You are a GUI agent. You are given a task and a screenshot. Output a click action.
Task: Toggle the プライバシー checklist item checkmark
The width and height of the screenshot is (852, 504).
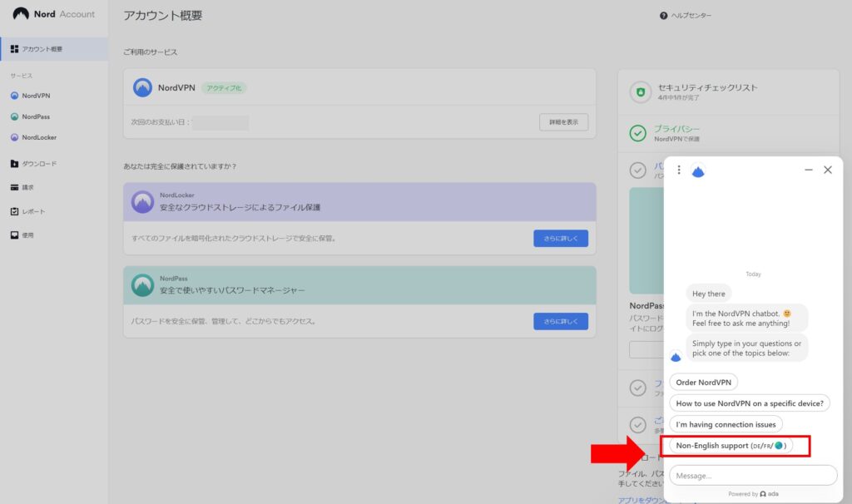point(638,132)
